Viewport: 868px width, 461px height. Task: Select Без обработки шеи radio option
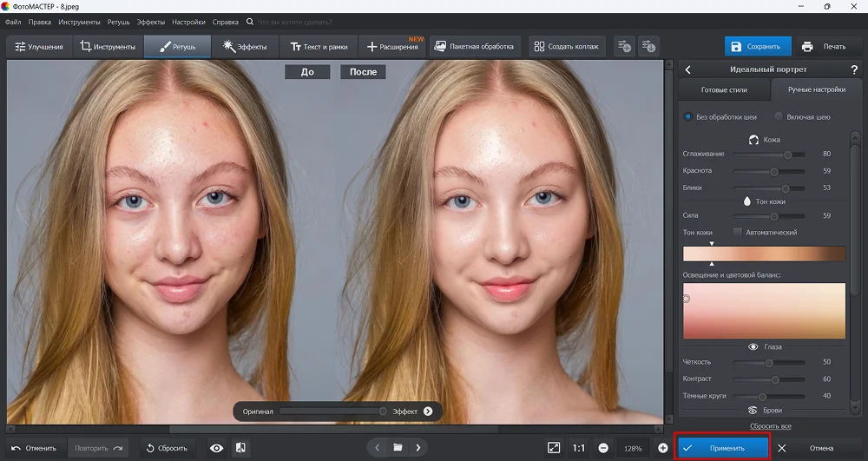(687, 117)
